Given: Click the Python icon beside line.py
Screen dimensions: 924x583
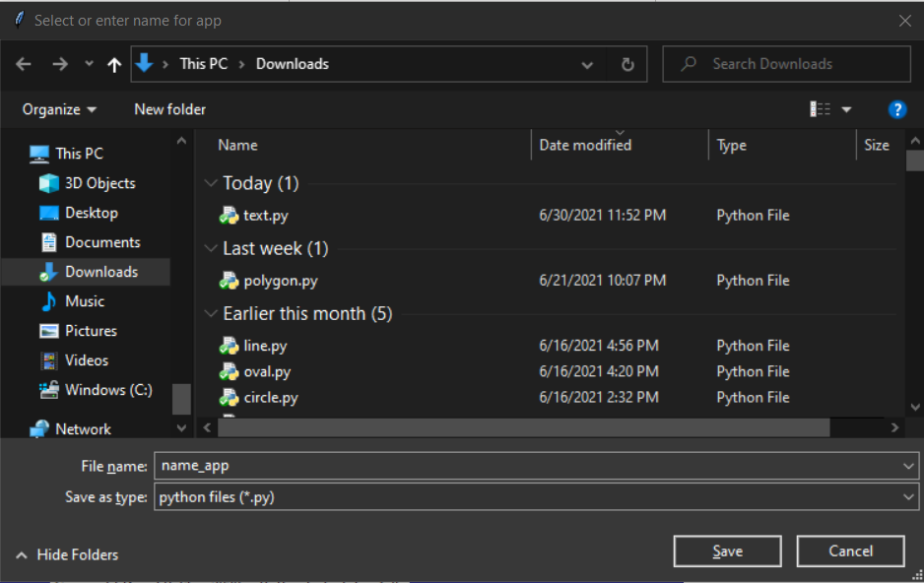Looking at the screenshot, I should [229, 346].
